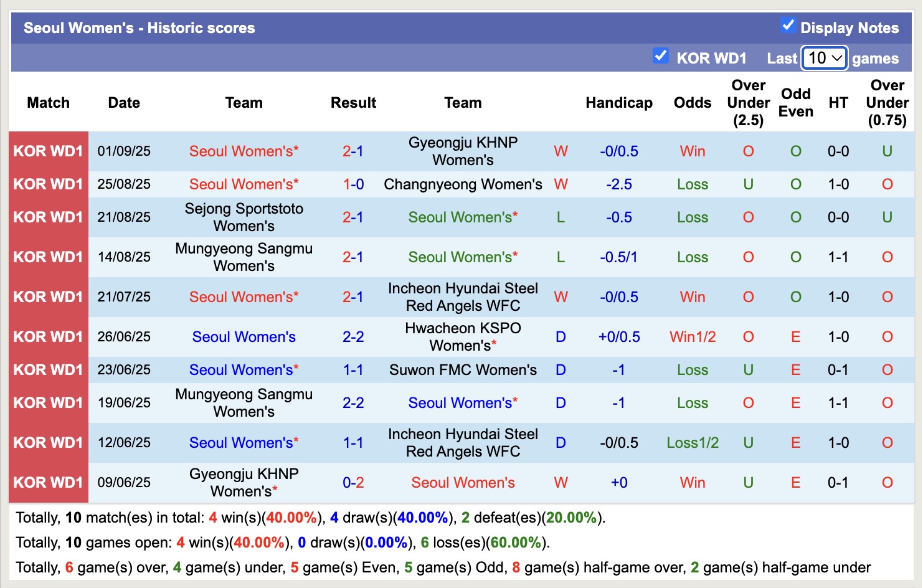Open Sejong Sportstoto Women's page

coord(244,217)
